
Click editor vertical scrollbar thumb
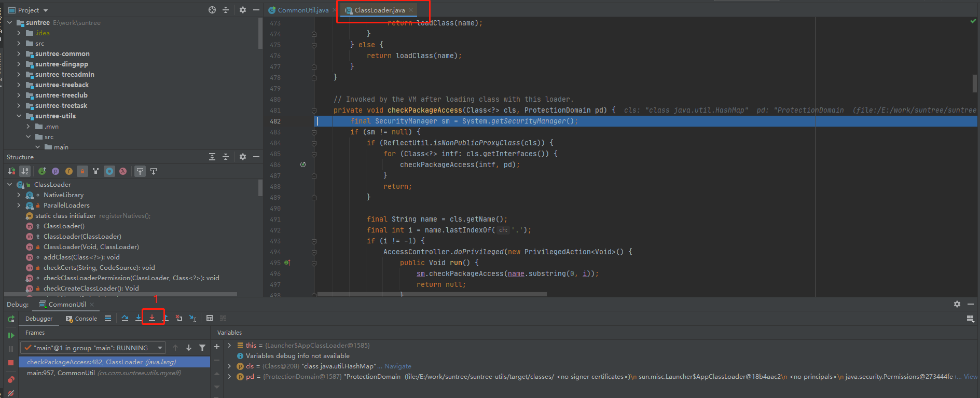(x=974, y=83)
